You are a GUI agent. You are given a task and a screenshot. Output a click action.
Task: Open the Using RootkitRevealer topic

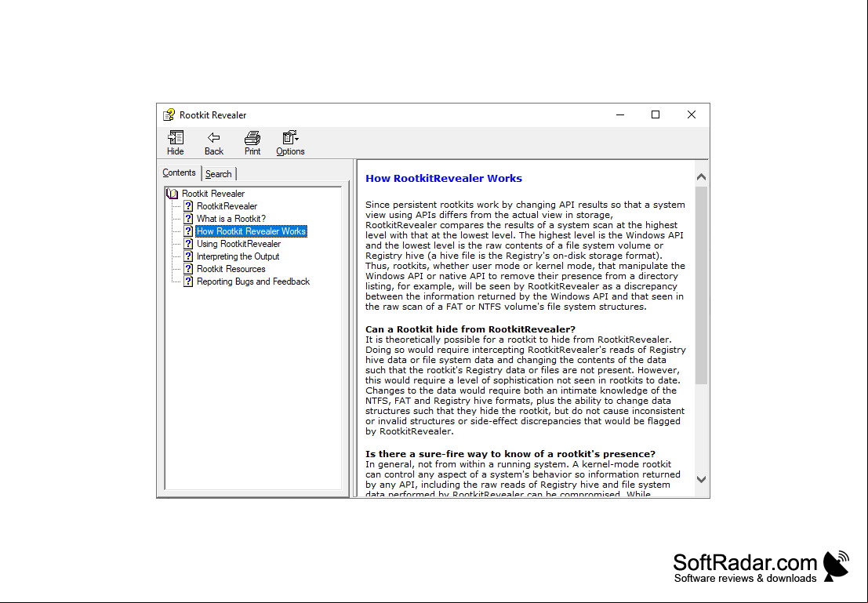[238, 244]
